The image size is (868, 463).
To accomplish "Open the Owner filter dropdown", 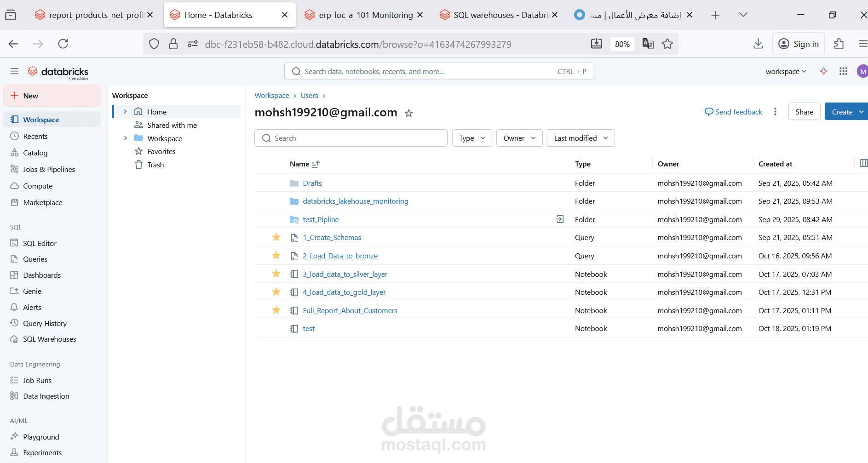I will [x=519, y=138].
